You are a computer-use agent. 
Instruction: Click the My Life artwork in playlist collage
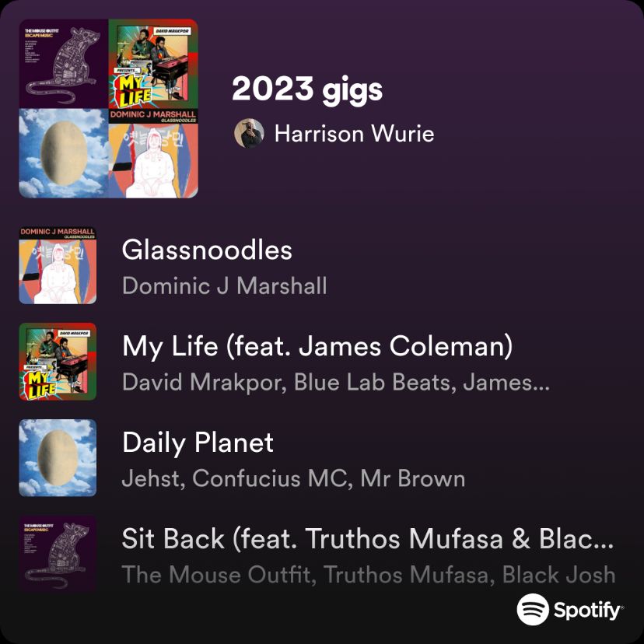(153, 64)
